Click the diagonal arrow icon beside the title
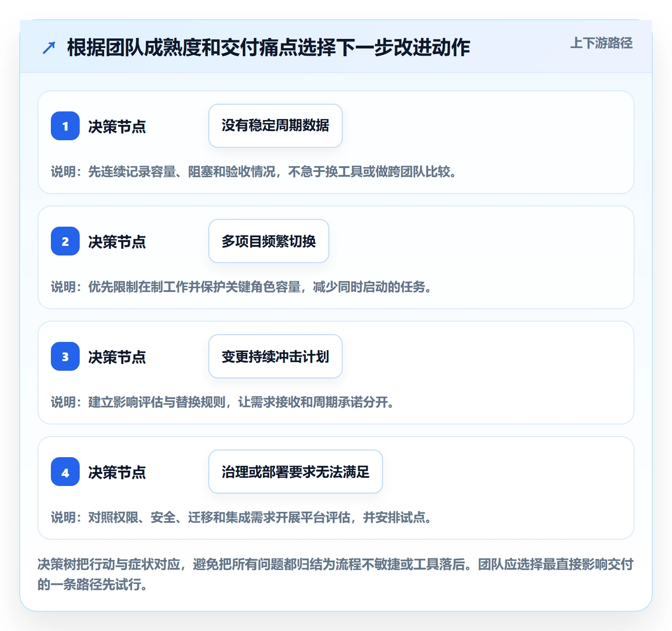The image size is (672, 631). pyautogui.click(x=49, y=48)
